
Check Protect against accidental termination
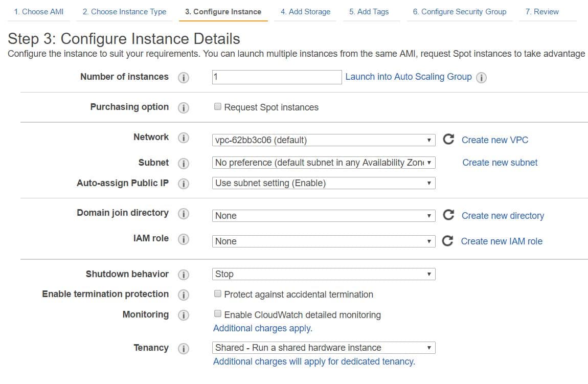click(x=217, y=293)
